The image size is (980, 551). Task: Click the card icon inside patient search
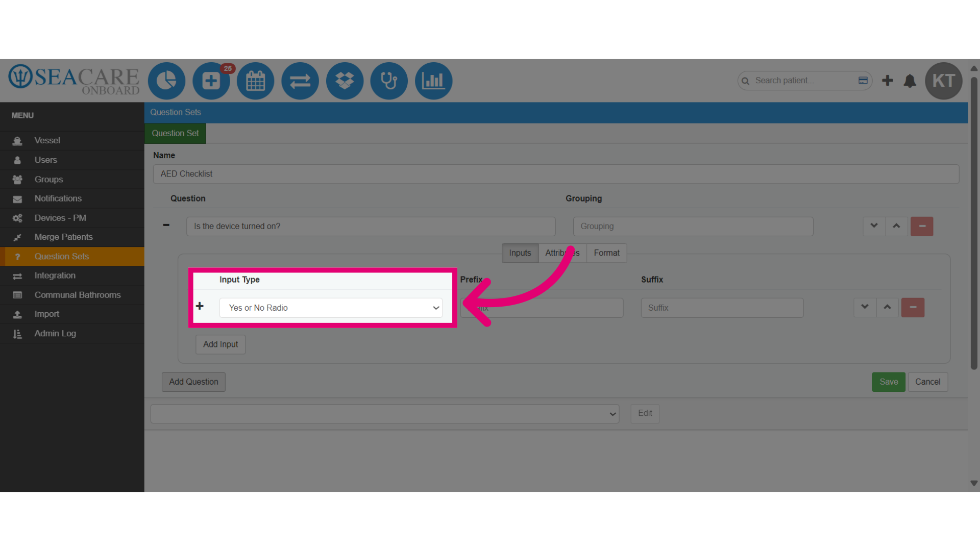tap(863, 80)
